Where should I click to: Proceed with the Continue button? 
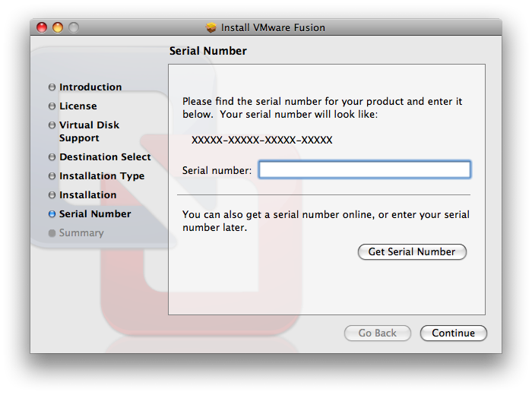pyautogui.click(x=454, y=333)
